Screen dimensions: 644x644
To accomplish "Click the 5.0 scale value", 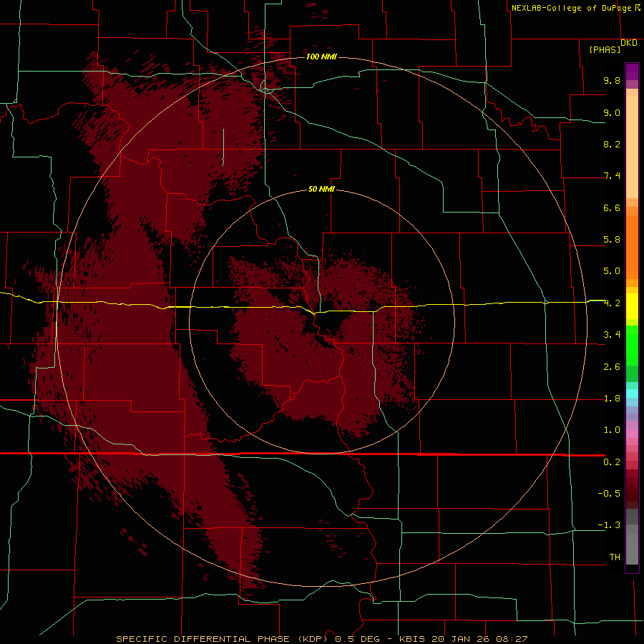I will tap(612, 271).
